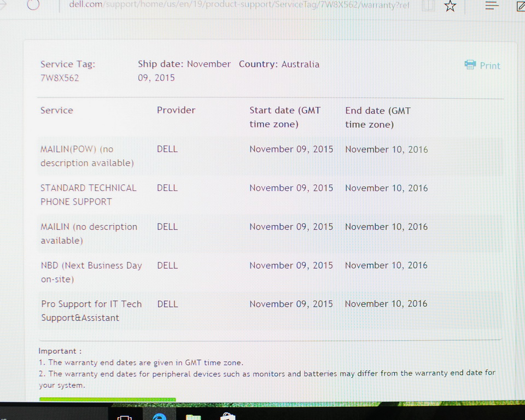Click DELL provider in STANDARD TECHNICAL row
Screen dimensions: 525x420
coord(167,188)
